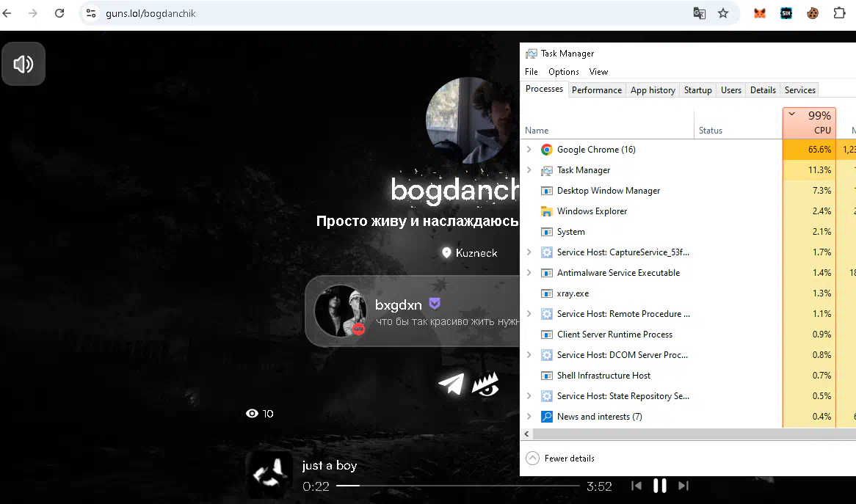This screenshot has height=504, width=856.
Task: Open the Options menu in Task Manager
Action: (x=563, y=72)
